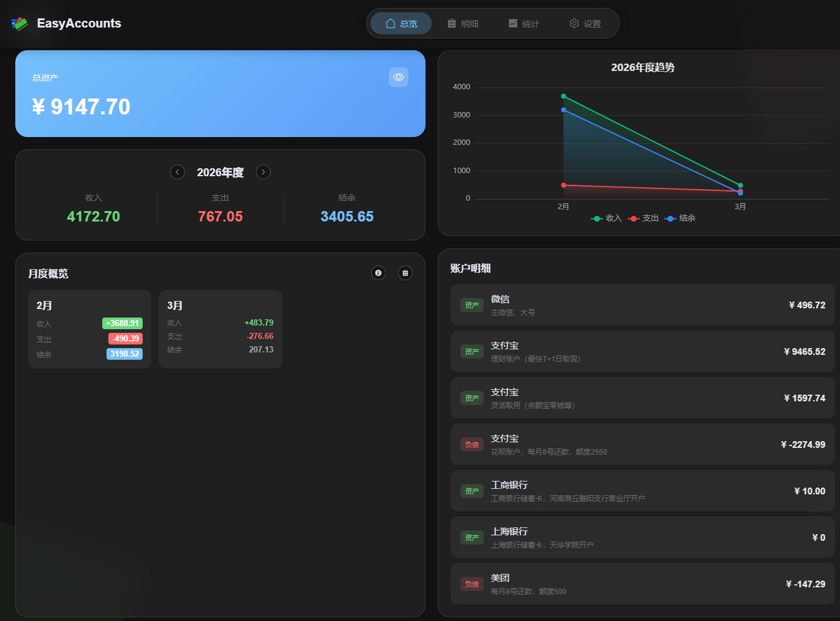Screen dimensions: 840x621
Task: Click the 负债 tag on 支付宝 花呗 row
Action: click(471, 444)
